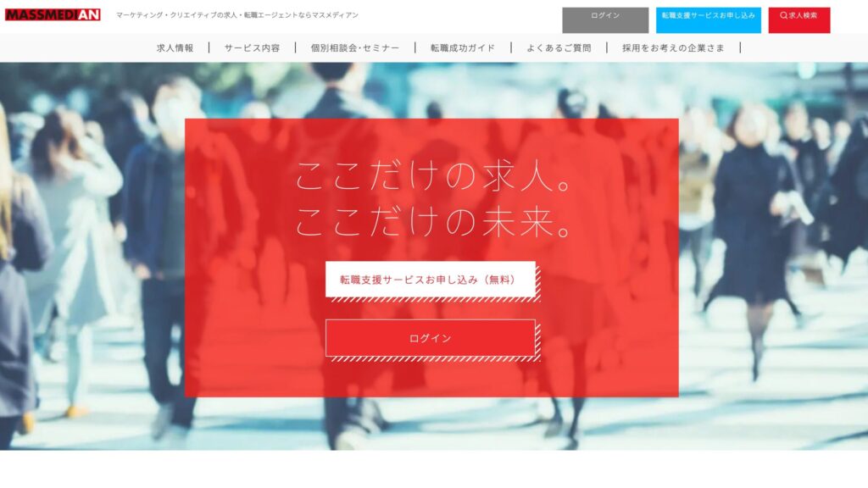Open 採用をお考えの企業さま menu link
868x488 pixels.
[x=673, y=48]
